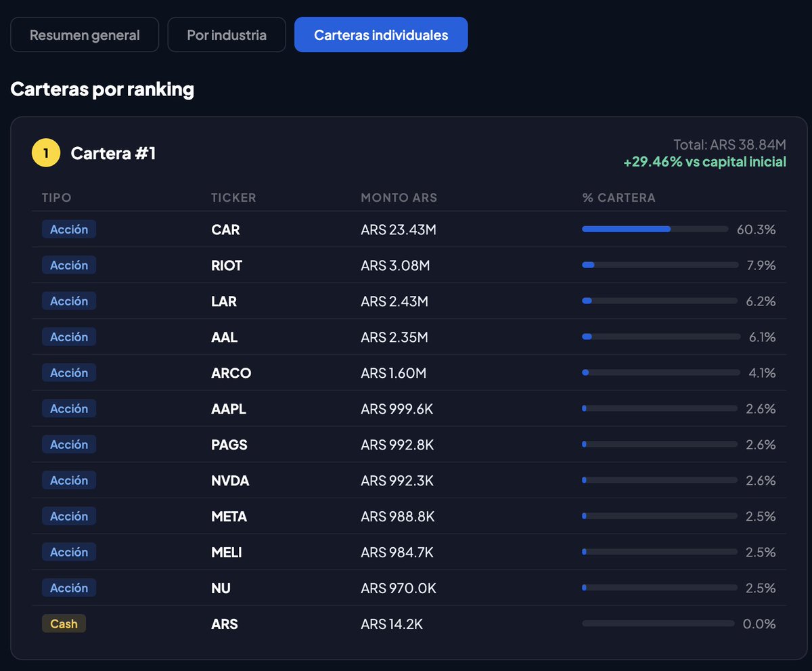Screen dimensions: 812x671
Task: Click the ARS 999.6K amount
Action: pyautogui.click(x=397, y=409)
